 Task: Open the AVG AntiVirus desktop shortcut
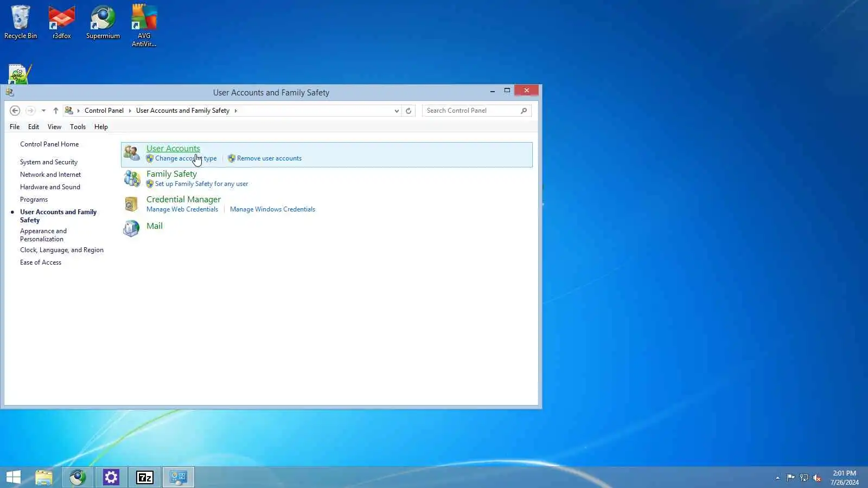point(144,25)
